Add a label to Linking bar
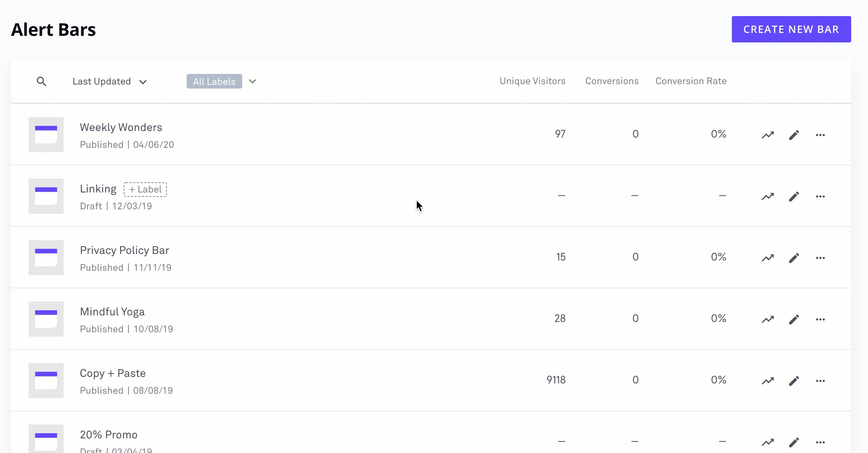This screenshot has width=868, height=453. pyautogui.click(x=145, y=190)
